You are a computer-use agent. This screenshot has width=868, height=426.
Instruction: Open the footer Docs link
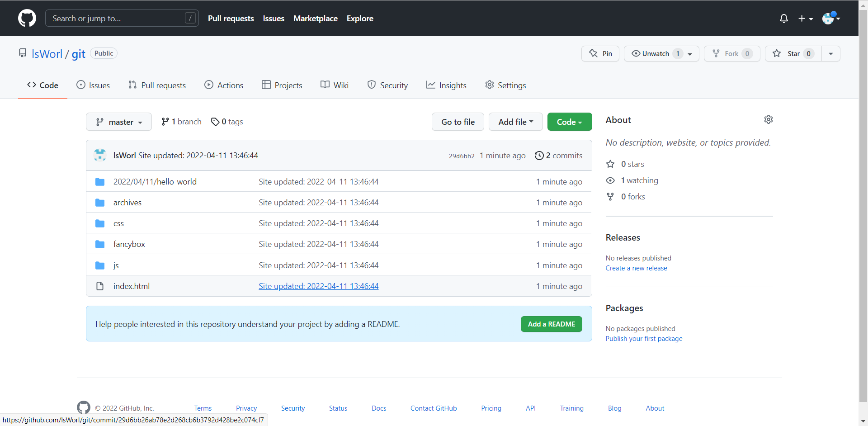[379, 408]
